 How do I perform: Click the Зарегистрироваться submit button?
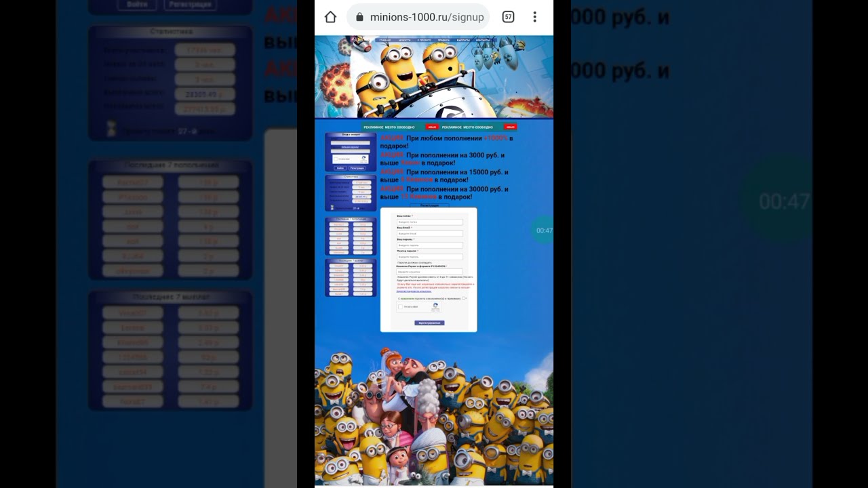tap(429, 323)
